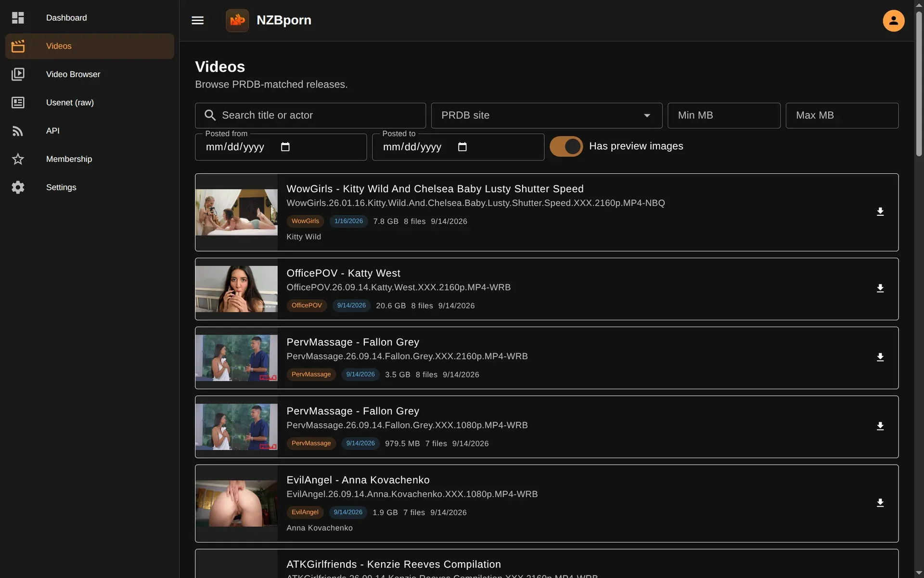The image size is (924, 578).
Task: Click the scrollbar down arrow
Action: (x=919, y=573)
